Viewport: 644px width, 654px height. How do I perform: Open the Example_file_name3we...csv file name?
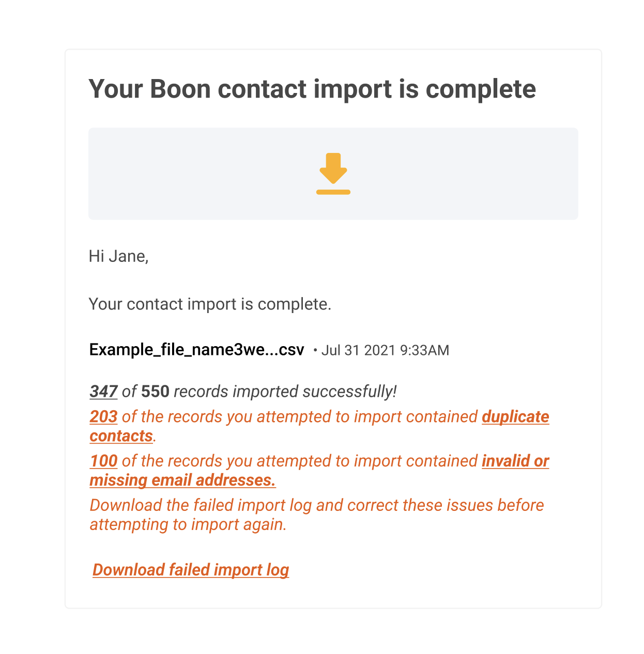coord(197,350)
